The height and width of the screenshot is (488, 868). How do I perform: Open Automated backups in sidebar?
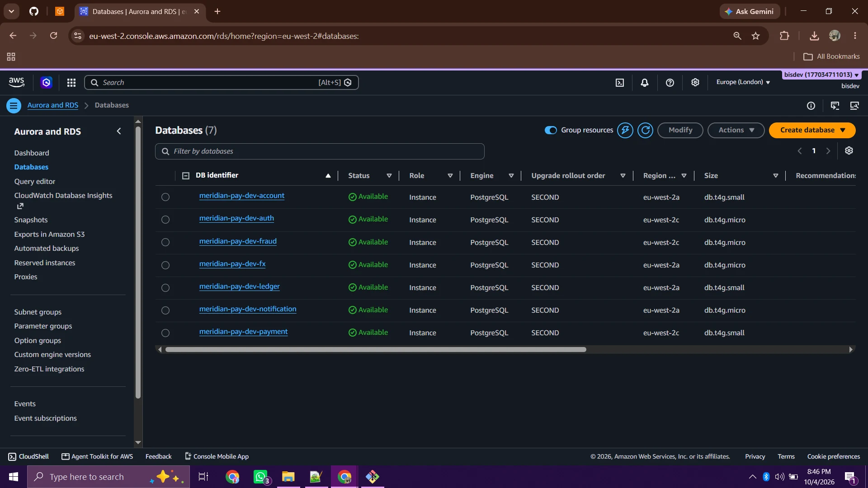point(46,249)
